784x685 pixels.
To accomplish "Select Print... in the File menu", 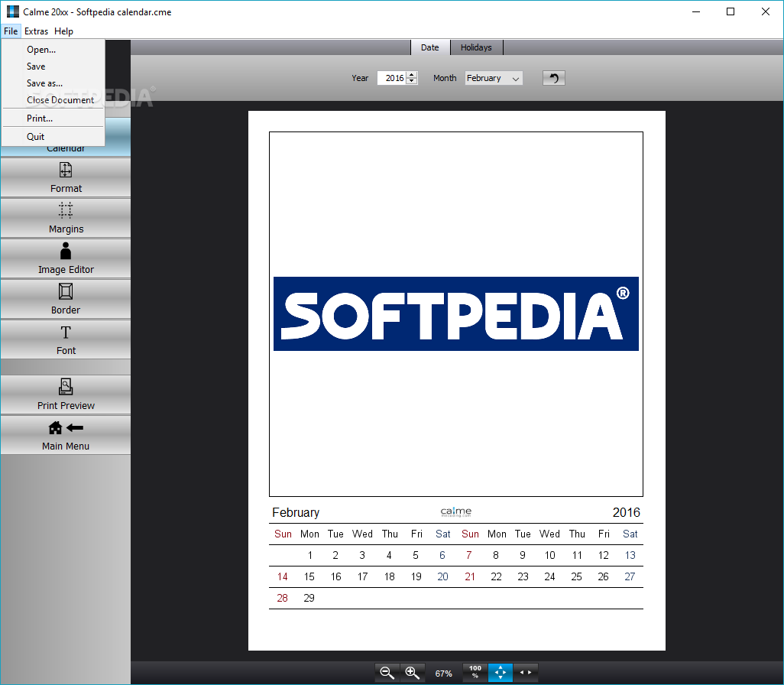I will [x=53, y=118].
